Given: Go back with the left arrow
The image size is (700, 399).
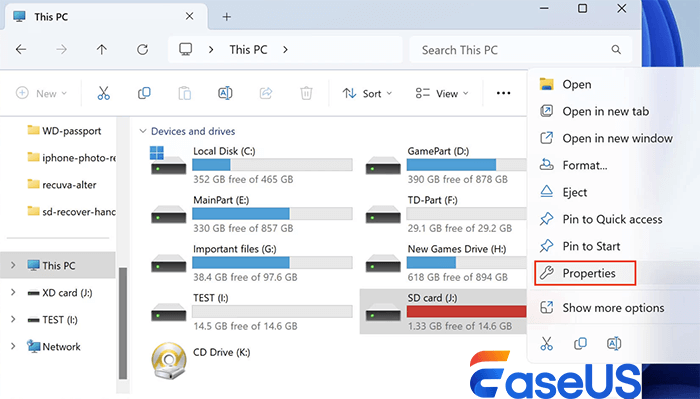Looking at the screenshot, I should click(x=21, y=50).
